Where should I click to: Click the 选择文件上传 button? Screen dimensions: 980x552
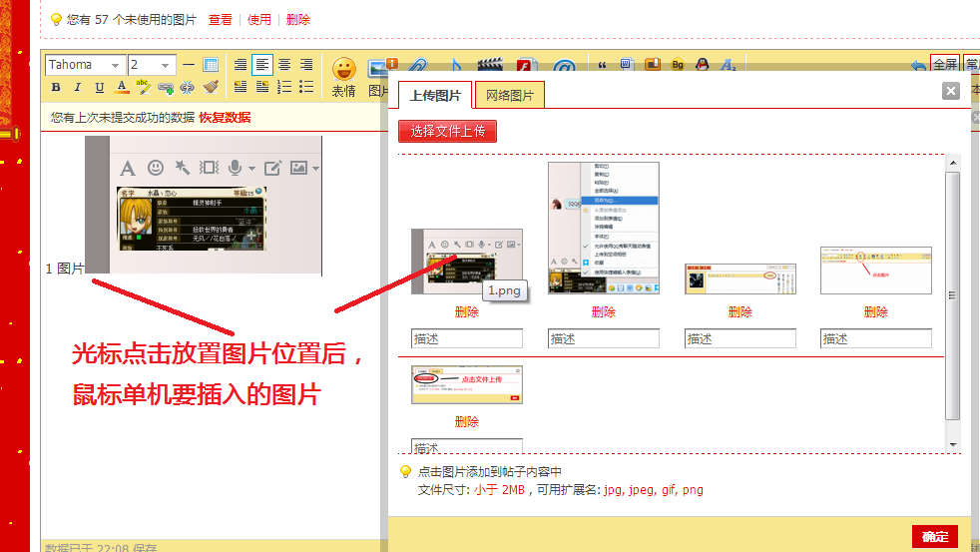447,132
